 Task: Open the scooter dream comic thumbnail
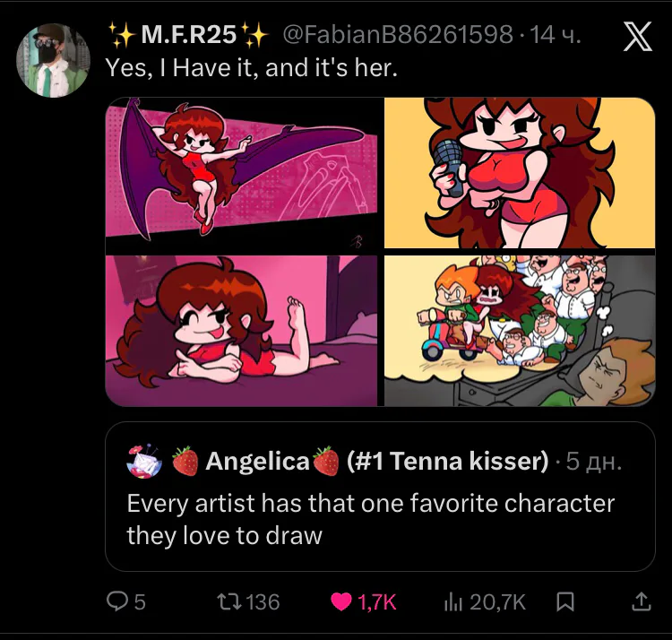point(520,331)
